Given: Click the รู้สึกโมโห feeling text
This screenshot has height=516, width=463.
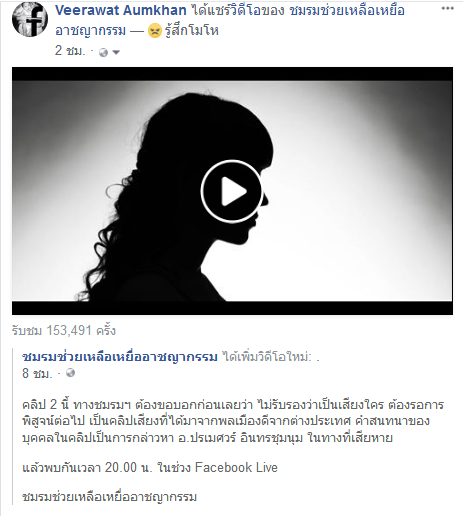Looking at the screenshot, I should point(192,31).
